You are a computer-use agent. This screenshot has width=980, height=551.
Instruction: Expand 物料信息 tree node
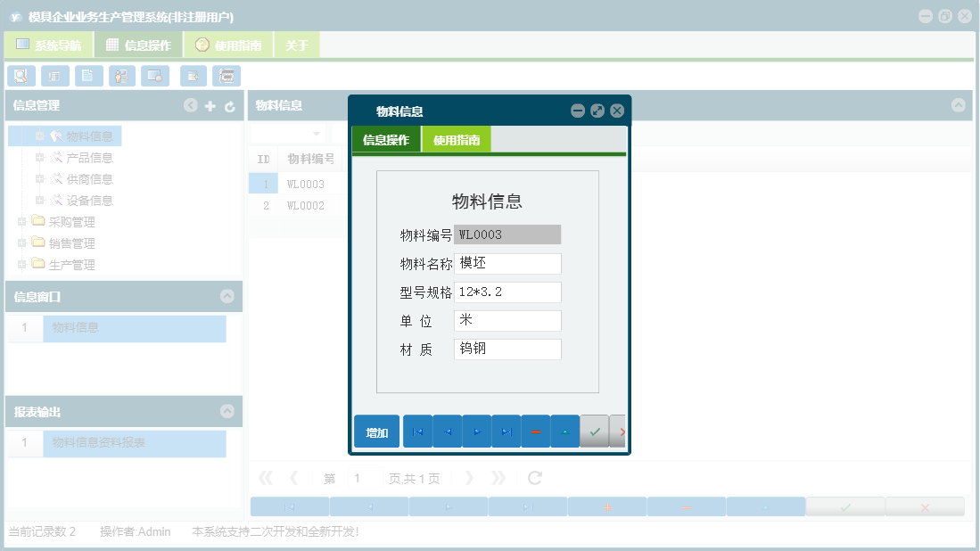coord(39,136)
